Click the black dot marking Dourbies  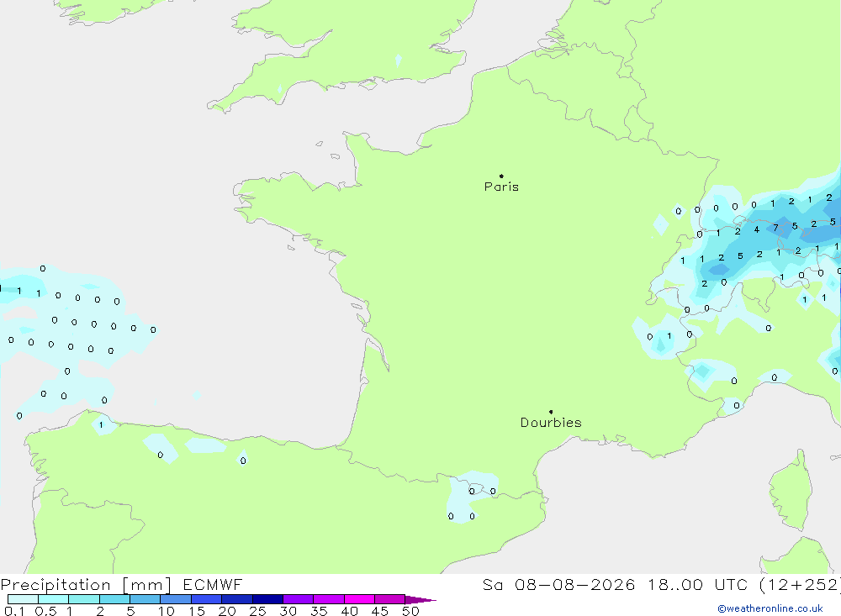[x=551, y=412]
